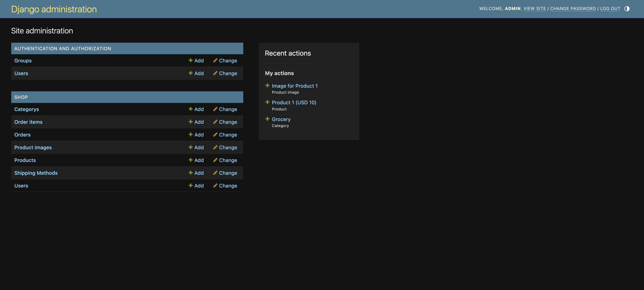This screenshot has width=644, height=290.
Task: Open the Product images model link
Action: coord(33,148)
